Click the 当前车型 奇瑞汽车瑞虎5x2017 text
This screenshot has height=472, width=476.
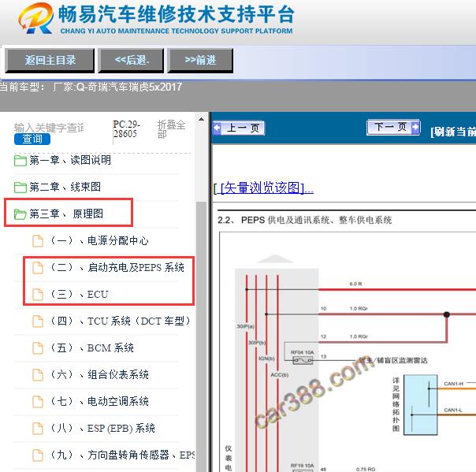coord(91,87)
